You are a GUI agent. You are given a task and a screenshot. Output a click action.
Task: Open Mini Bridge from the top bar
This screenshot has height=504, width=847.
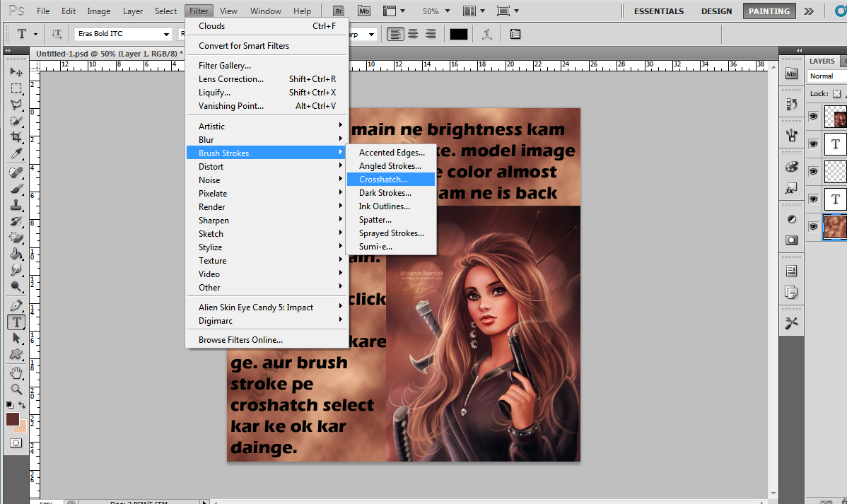coord(363,11)
